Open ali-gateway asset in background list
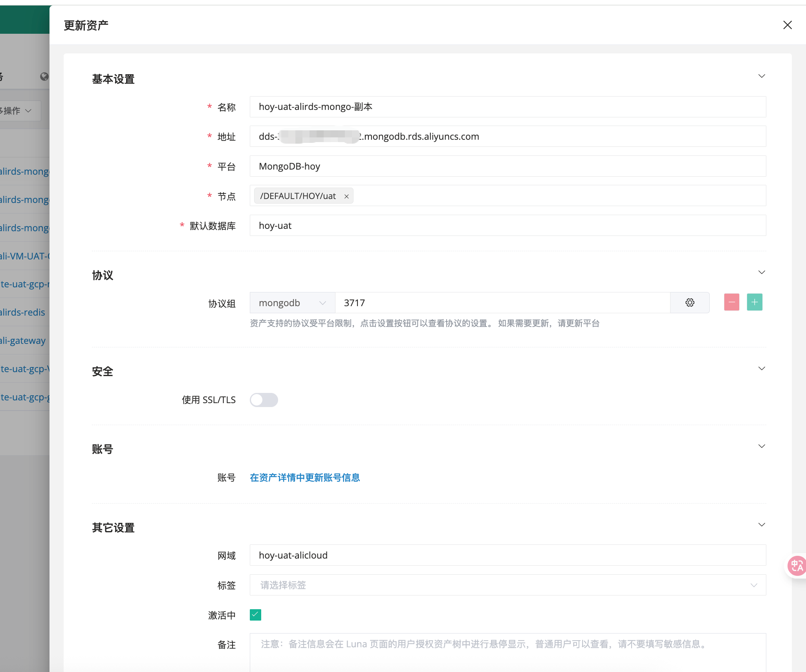This screenshot has width=806, height=672. tap(23, 341)
